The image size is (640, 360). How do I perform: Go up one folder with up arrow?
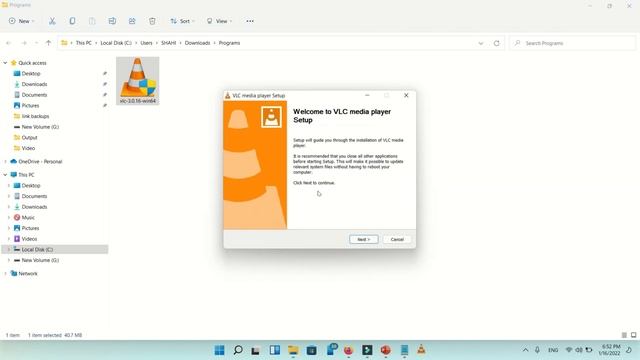coord(48,43)
